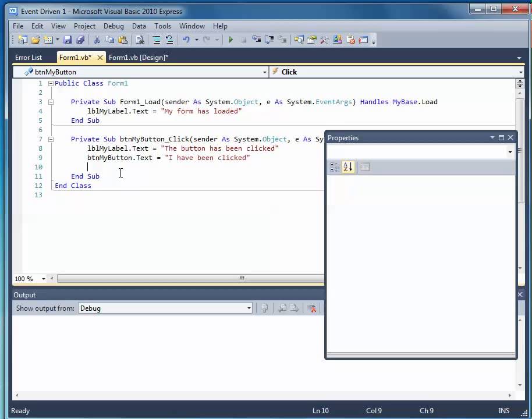Open the Undo history dropdown arrow
The width and height of the screenshot is (532, 419).
tap(197, 40)
